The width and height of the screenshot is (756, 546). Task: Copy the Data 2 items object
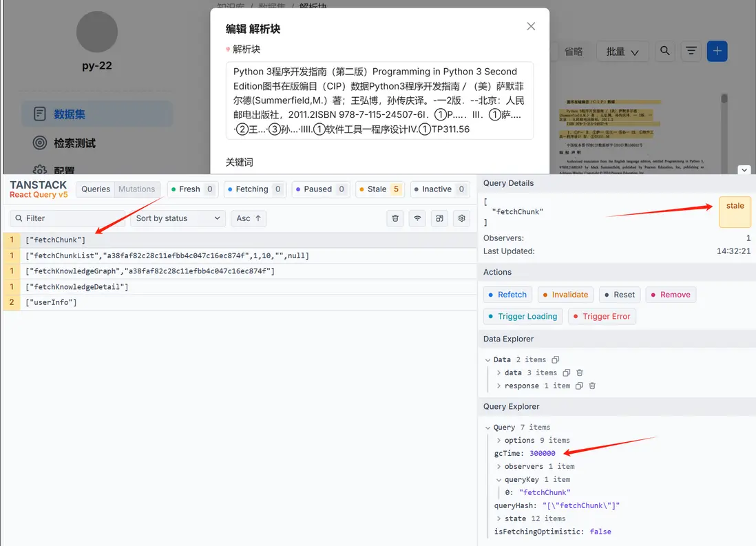click(556, 360)
